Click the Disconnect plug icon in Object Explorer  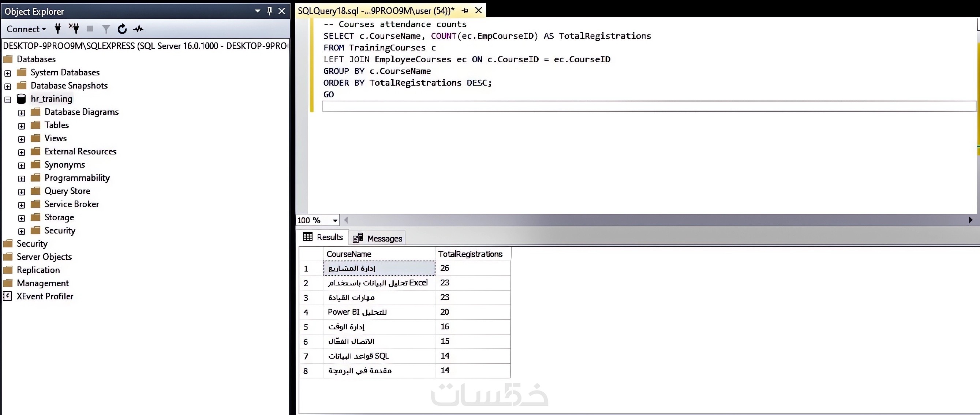[x=74, y=29]
